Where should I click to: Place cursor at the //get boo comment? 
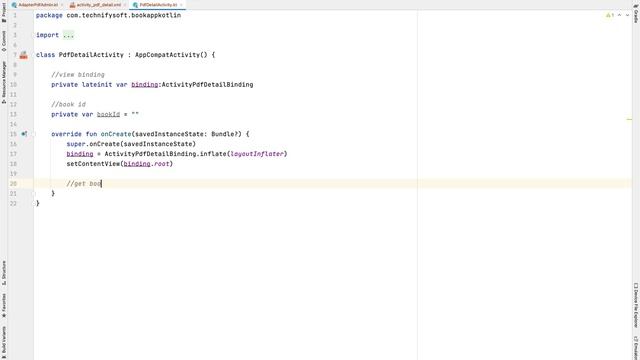[x=84, y=184]
